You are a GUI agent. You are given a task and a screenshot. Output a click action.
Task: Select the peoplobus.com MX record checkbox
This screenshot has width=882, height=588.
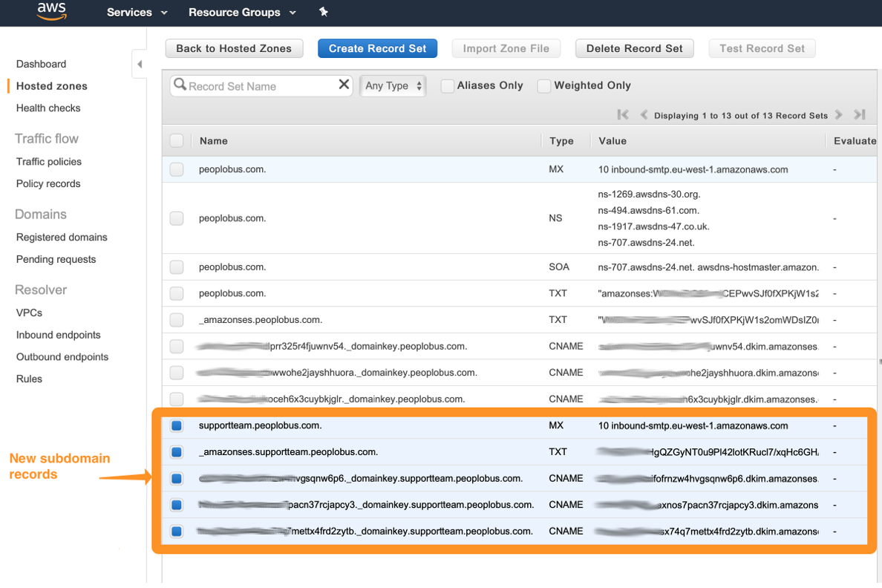[x=177, y=169]
